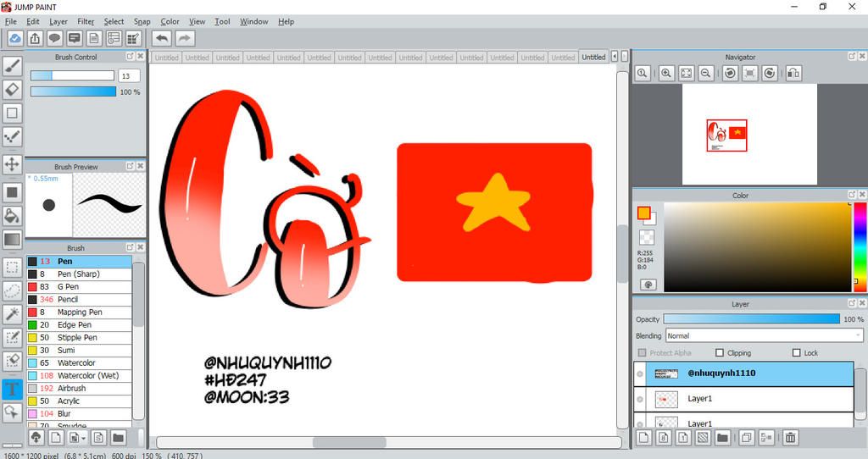
Task: Select the @nhuquynh1110 layer row
Action: tap(743, 373)
